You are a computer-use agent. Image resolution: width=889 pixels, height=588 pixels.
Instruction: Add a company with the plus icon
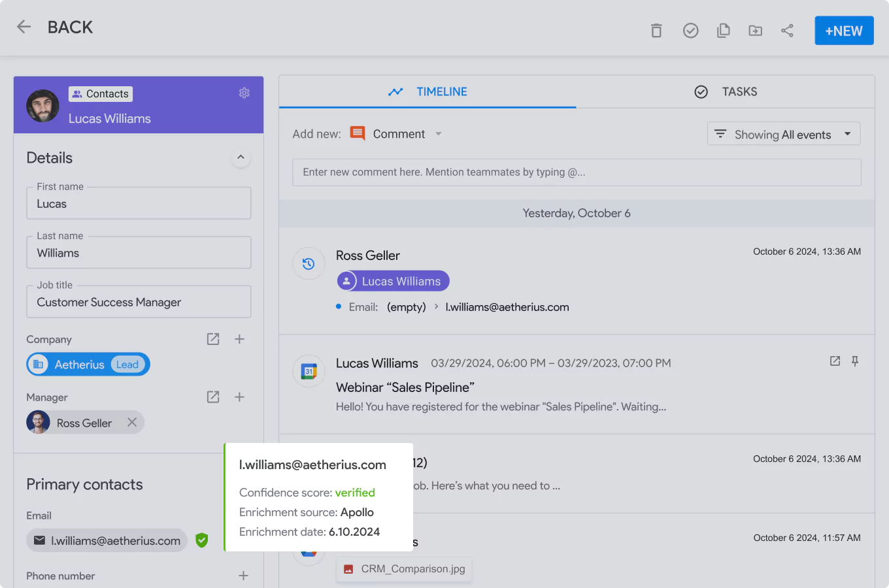click(x=239, y=339)
